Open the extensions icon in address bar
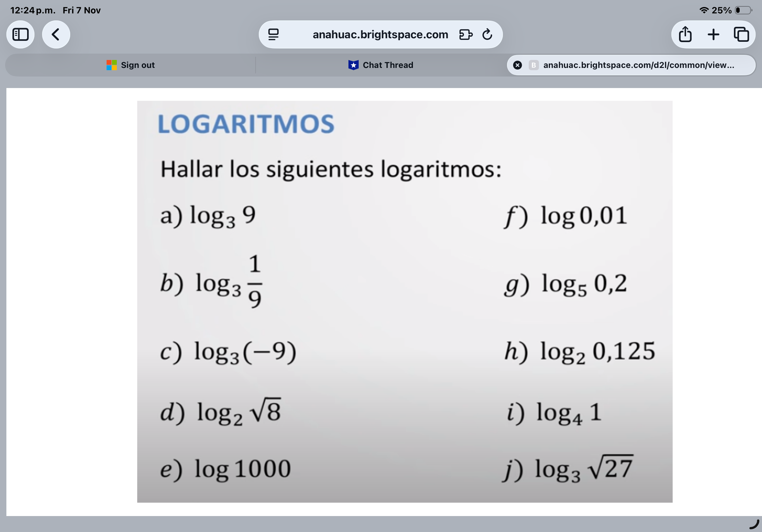Screen dimensions: 762x532 click(465, 34)
